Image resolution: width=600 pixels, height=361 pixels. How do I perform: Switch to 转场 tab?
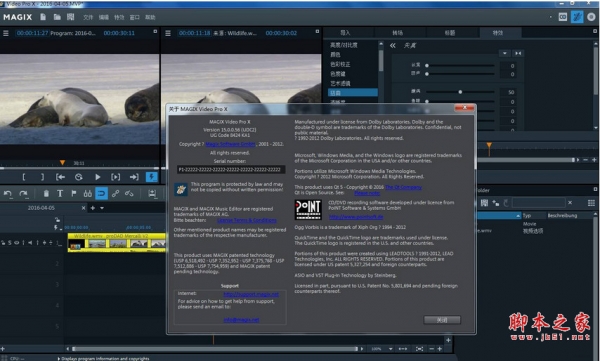(x=398, y=33)
